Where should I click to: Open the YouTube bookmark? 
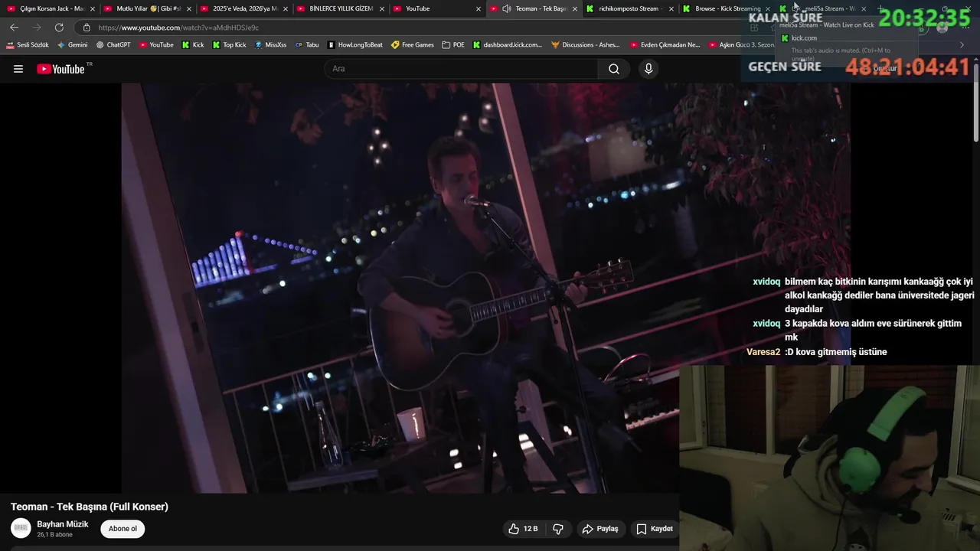coord(156,45)
